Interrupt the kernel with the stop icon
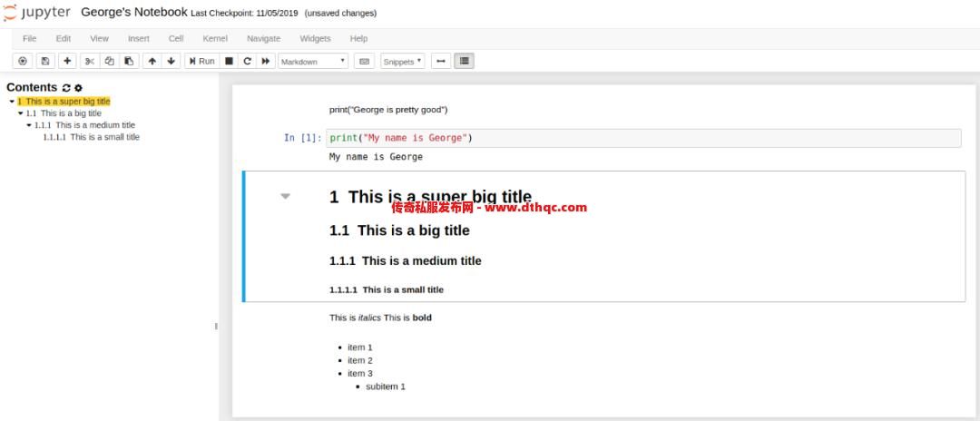The height and width of the screenshot is (421, 980). coord(229,61)
